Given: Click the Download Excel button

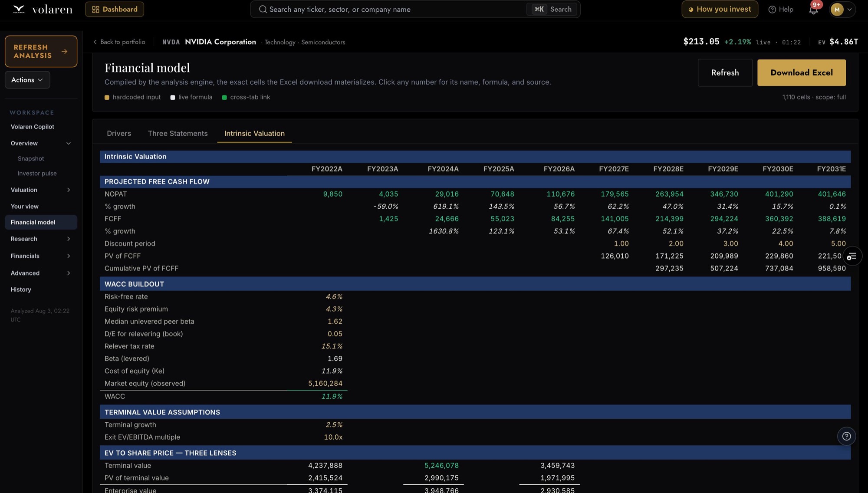Looking at the screenshot, I should click(801, 72).
